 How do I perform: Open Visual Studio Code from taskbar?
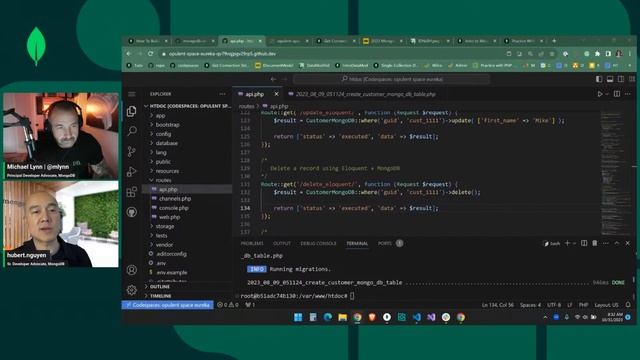click(x=416, y=317)
